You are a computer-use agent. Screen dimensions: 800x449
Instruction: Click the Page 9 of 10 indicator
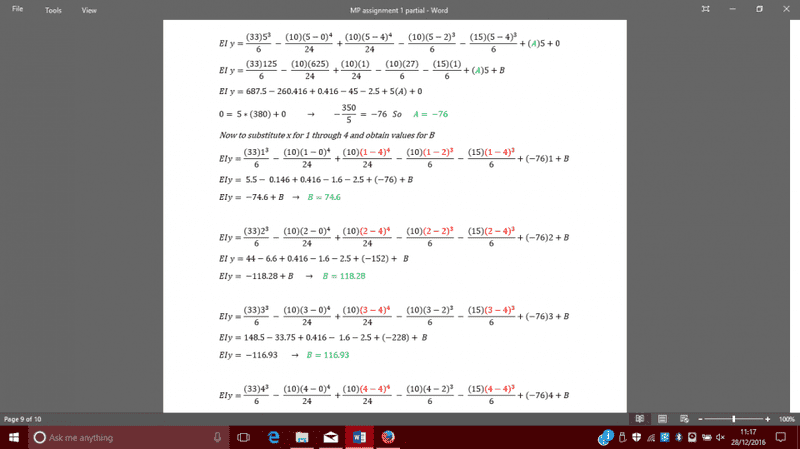22,419
